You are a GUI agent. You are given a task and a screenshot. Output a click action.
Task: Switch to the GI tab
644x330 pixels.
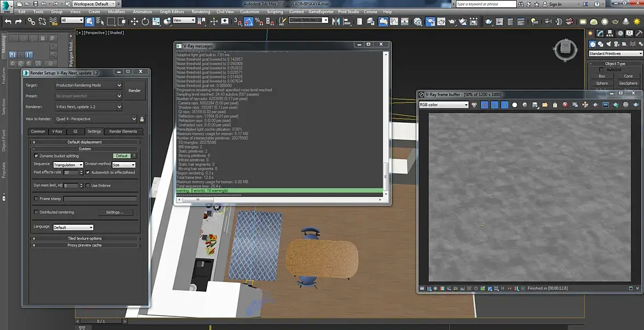coord(75,131)
